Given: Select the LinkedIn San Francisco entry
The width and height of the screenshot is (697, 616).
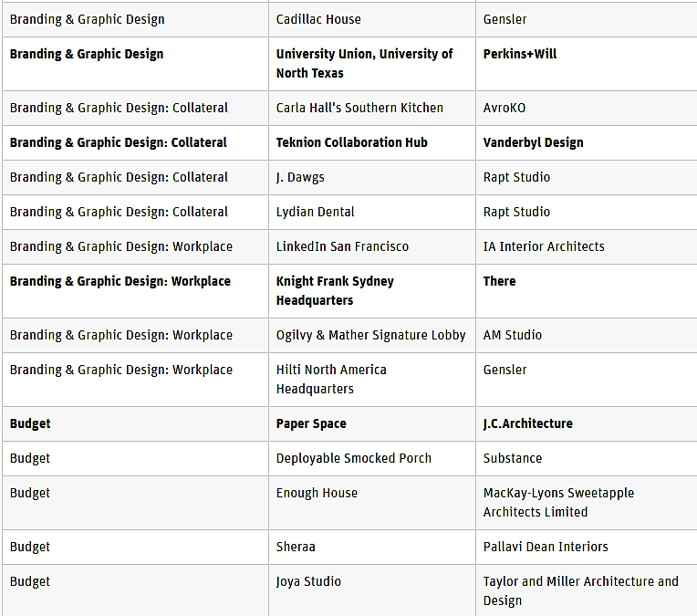Looking at the screenshot, I should coord(342,246).
